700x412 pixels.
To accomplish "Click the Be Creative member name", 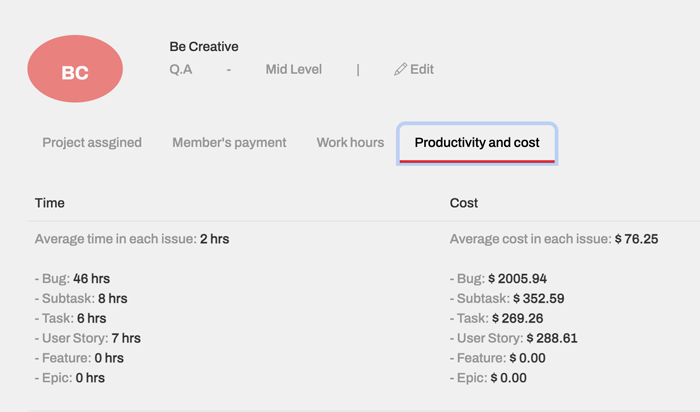I will click(x=204, y=46).
